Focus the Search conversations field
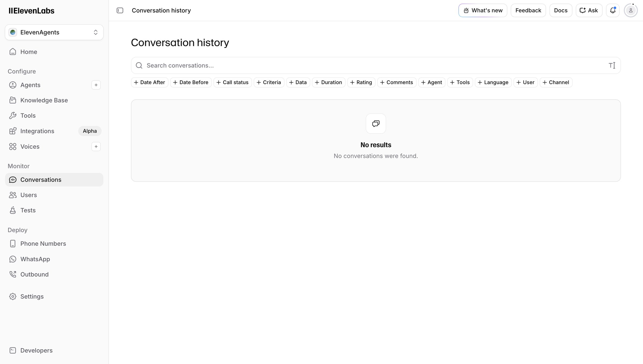Screen dimensions: 643x364 pyautogui.click(x=376, y=66)
